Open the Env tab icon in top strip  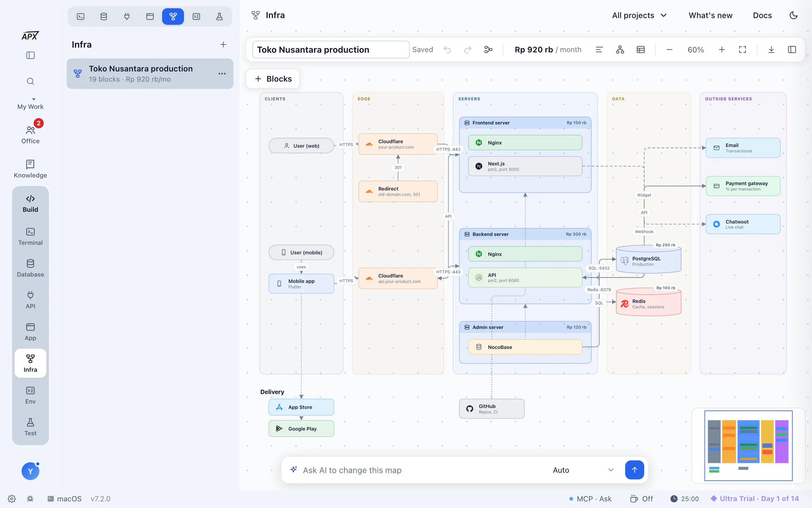(x=196, y=17)
